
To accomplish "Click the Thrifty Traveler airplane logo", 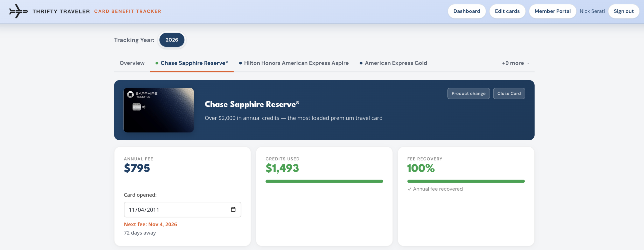I will [x=18, y=11].
